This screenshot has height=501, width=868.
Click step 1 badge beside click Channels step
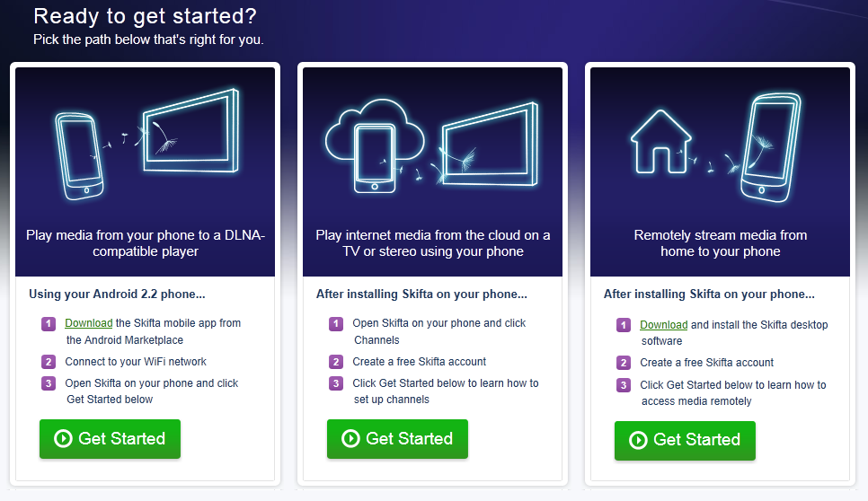point(336,323)
